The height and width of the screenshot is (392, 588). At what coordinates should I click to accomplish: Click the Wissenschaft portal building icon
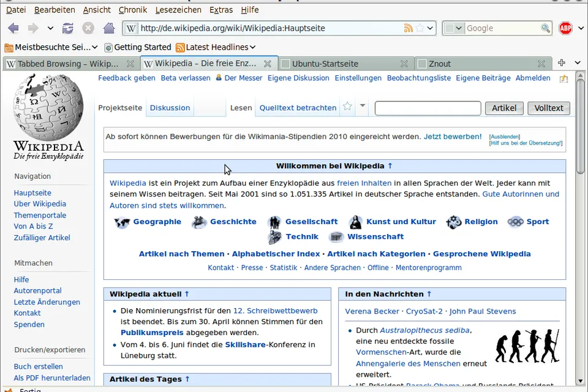pos(336,237)
